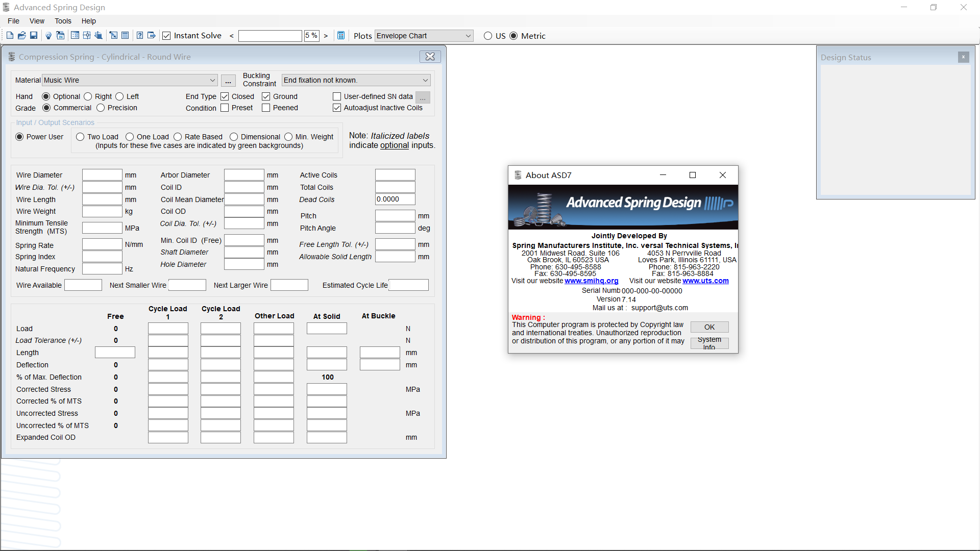Enable the Peened condition checkbox
The image size is (980, 551).
(266, 108)
